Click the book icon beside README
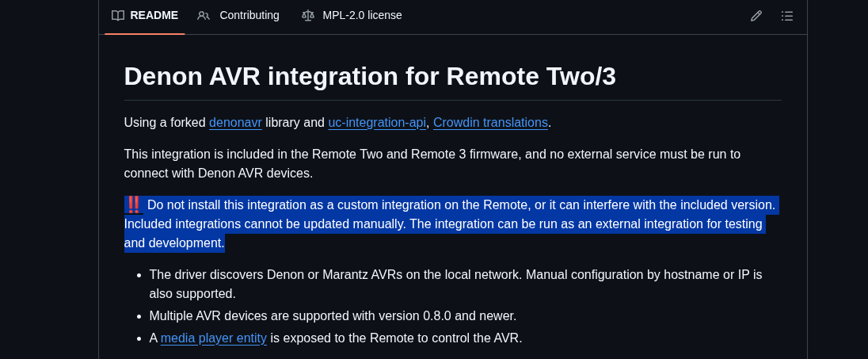The width and height of the screenshot is (868, 359). point(118,15)
